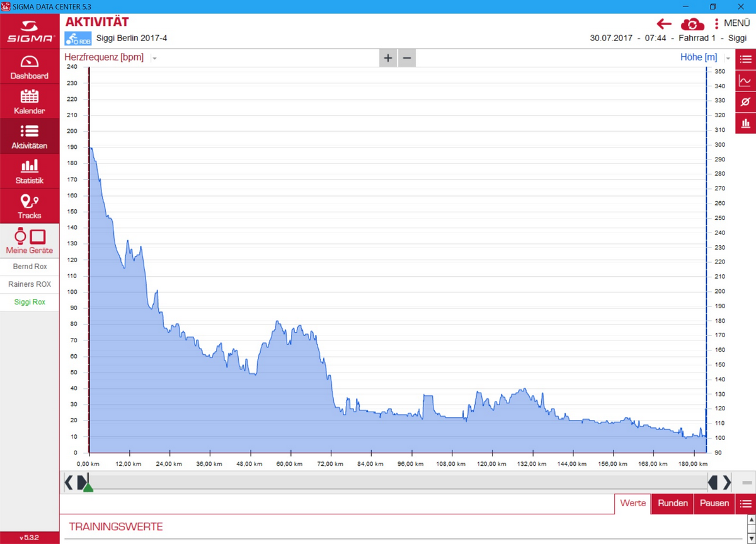Open Meine Geräte devices section
Viewport: 756px width, 544px height.
[x=30, y=241]
